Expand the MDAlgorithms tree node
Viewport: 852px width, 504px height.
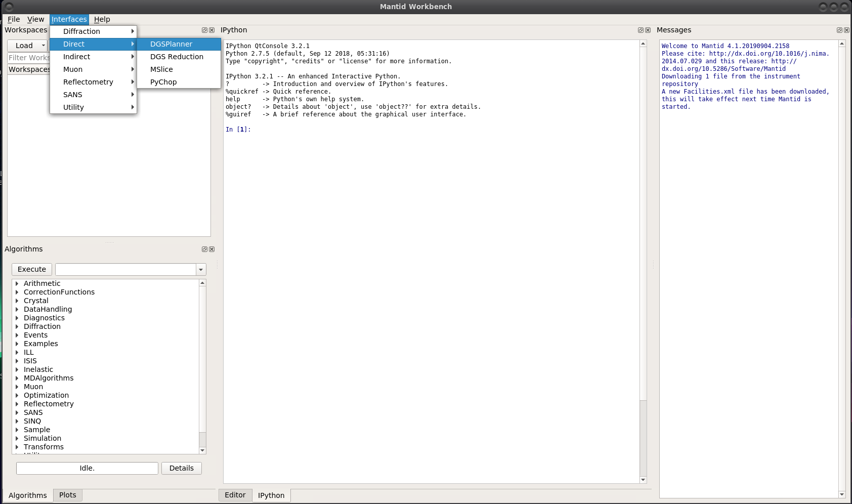pyautogui.click(x=17, y=379)
